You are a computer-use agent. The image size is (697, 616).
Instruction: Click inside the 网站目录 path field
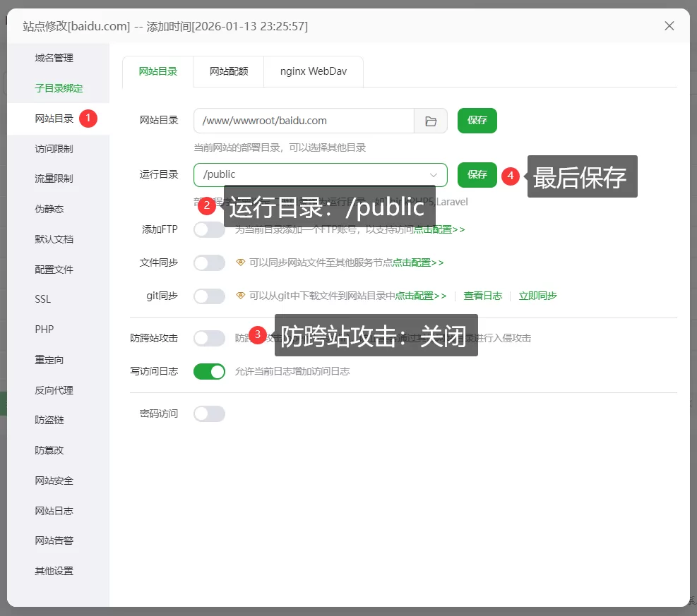point(297,120)
